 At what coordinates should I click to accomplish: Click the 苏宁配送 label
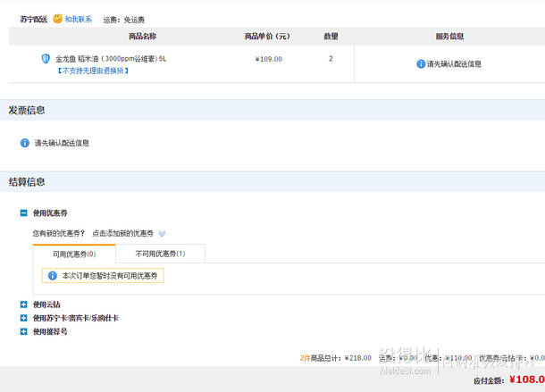click(x=34, y=20)
